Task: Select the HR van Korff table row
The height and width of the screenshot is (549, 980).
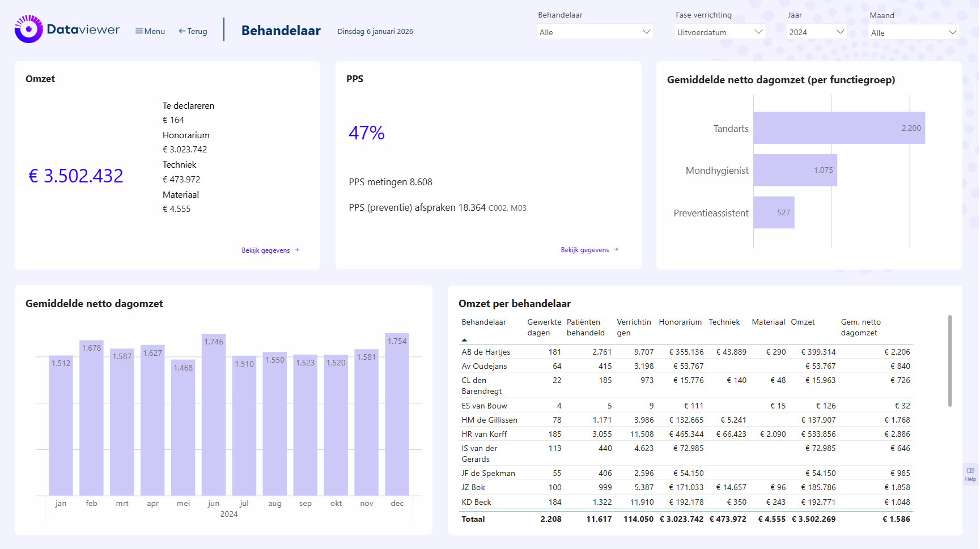Action: click(485, 434)
